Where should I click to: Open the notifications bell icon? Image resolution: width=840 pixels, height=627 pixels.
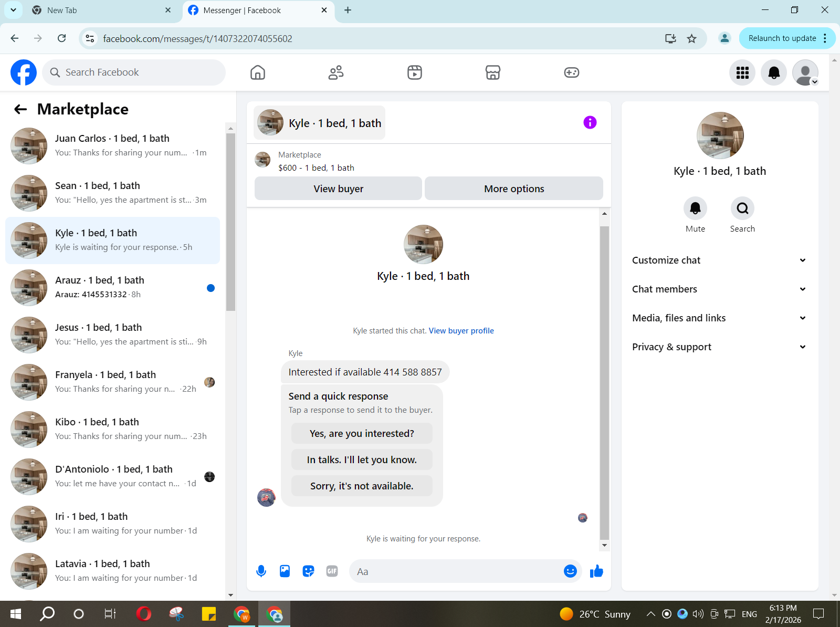pyautogui.click(x=774, y=72)
